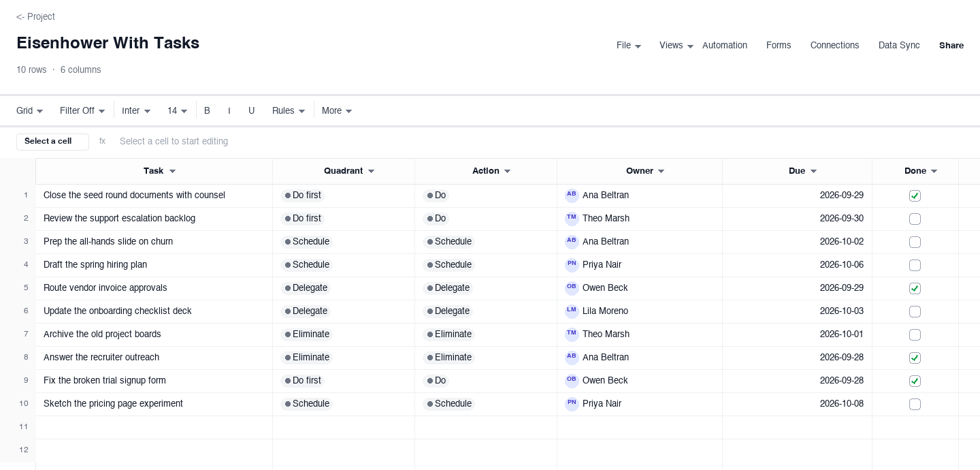The image size is (980, 470).
Task: Mark Sketch the pricing page experiment as done
Action: pos(915,404)
